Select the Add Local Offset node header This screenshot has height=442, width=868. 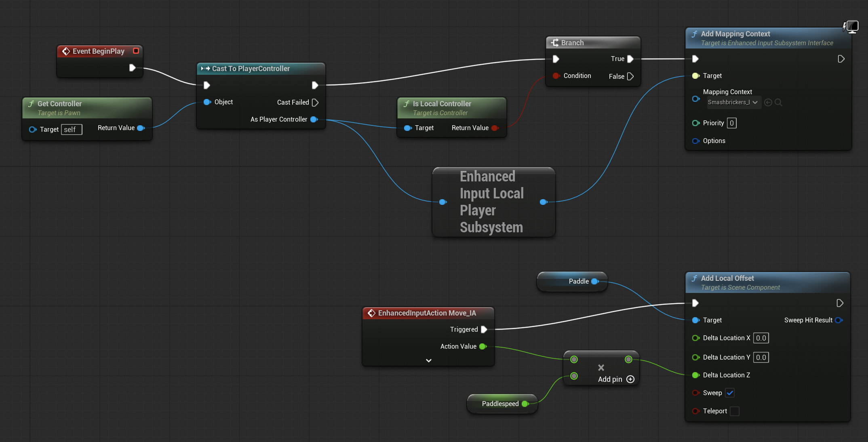tap(768, 283)
